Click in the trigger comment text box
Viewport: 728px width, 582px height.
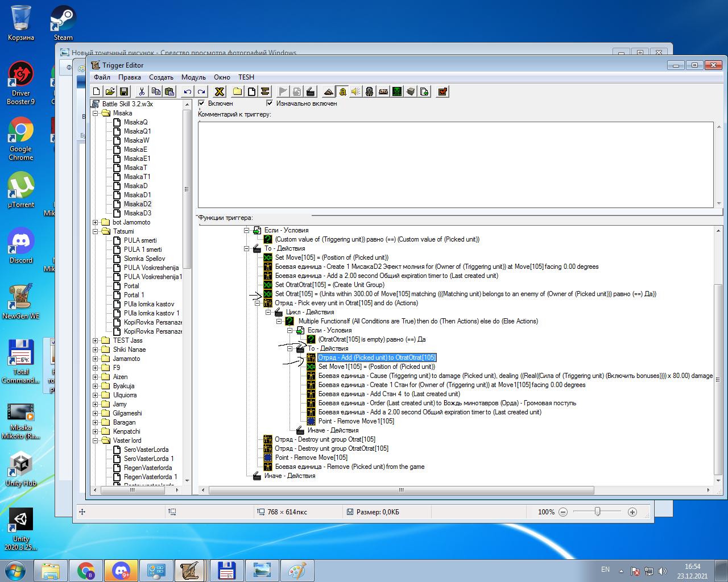coord(455,165)
